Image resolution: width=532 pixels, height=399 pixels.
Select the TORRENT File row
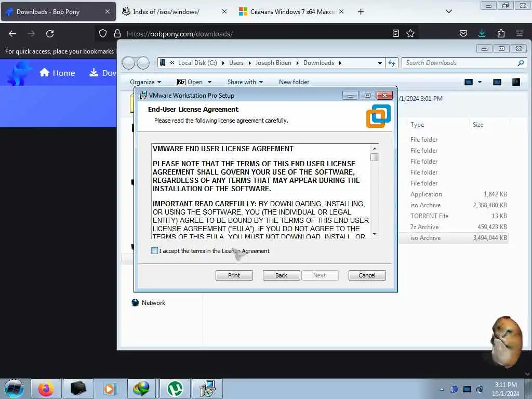click(x=454, y=216)
